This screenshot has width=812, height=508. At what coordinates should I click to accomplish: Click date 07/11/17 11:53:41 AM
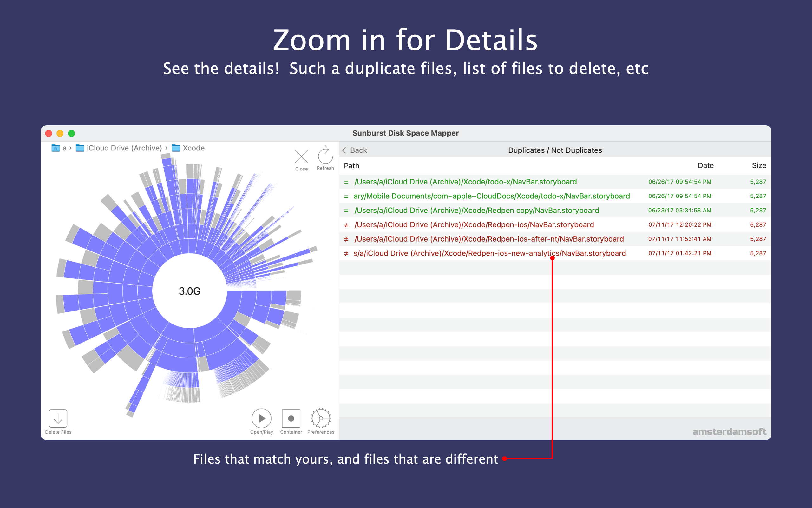click(679, 239)
